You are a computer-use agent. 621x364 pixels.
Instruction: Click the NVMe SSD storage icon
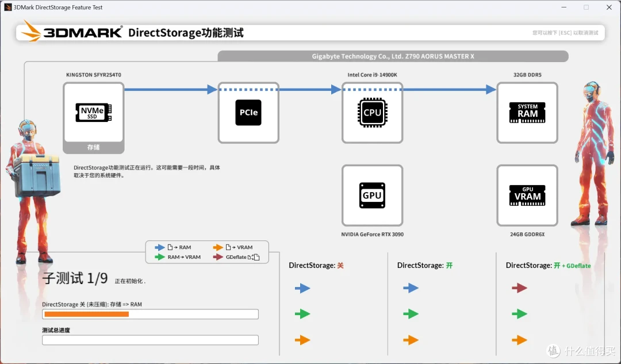pyautogui.click(x=94, y=113)
